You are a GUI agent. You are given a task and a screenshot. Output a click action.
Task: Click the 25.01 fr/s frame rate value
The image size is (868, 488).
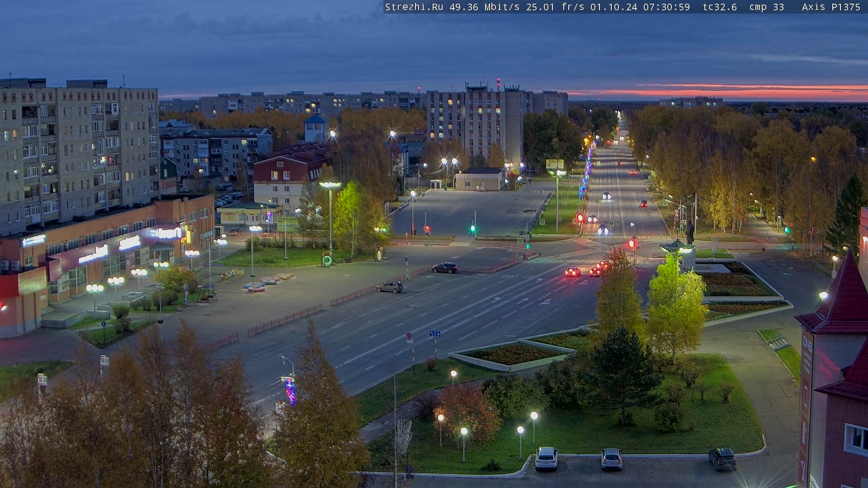pyautogui.click(x=554, y=7)
